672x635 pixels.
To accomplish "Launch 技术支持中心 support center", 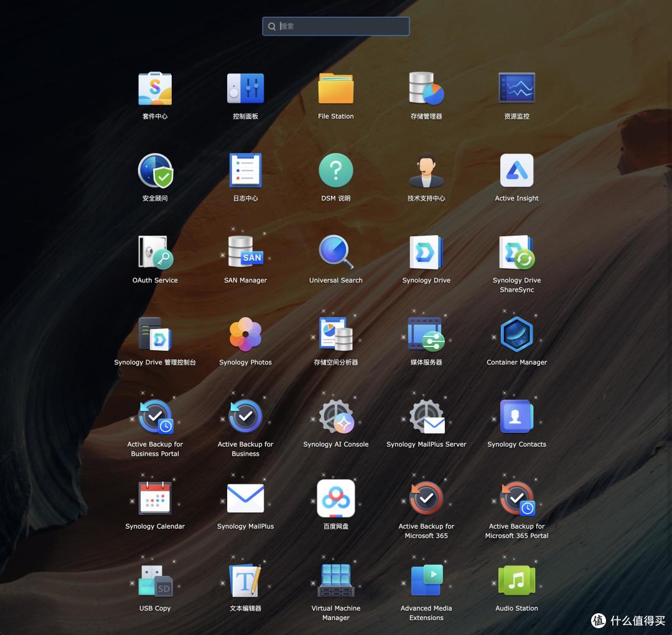I will 426,170.
